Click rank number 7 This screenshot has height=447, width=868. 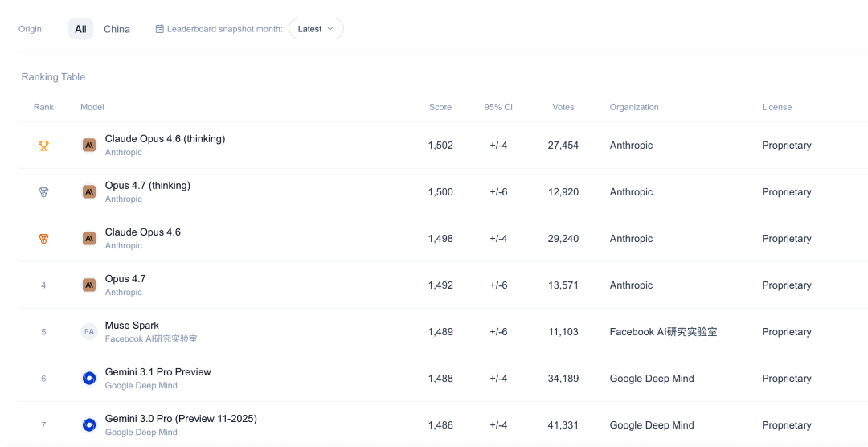coord(43,424)
